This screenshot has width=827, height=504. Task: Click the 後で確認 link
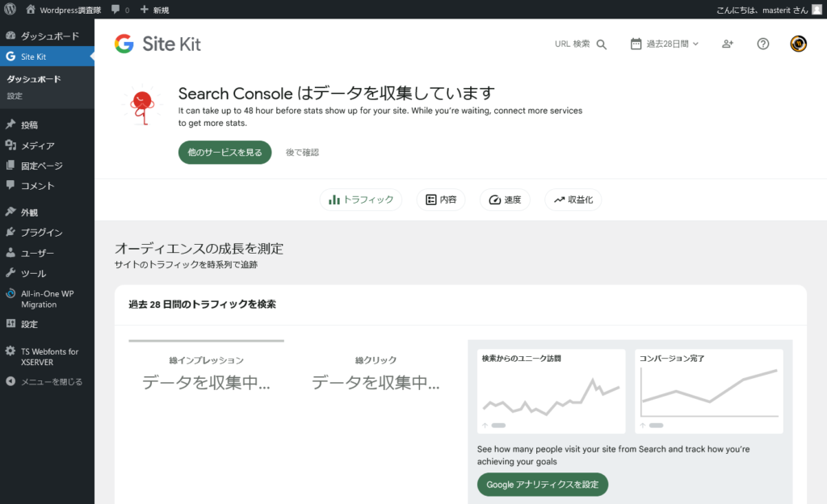[x=302, y=152]
